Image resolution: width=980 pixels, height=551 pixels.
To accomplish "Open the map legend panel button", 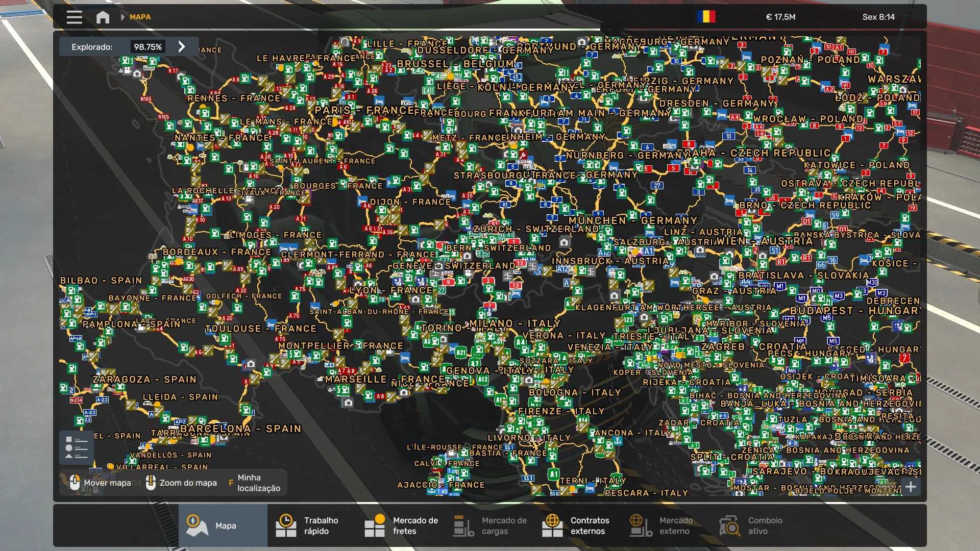I will coord(77,447).
